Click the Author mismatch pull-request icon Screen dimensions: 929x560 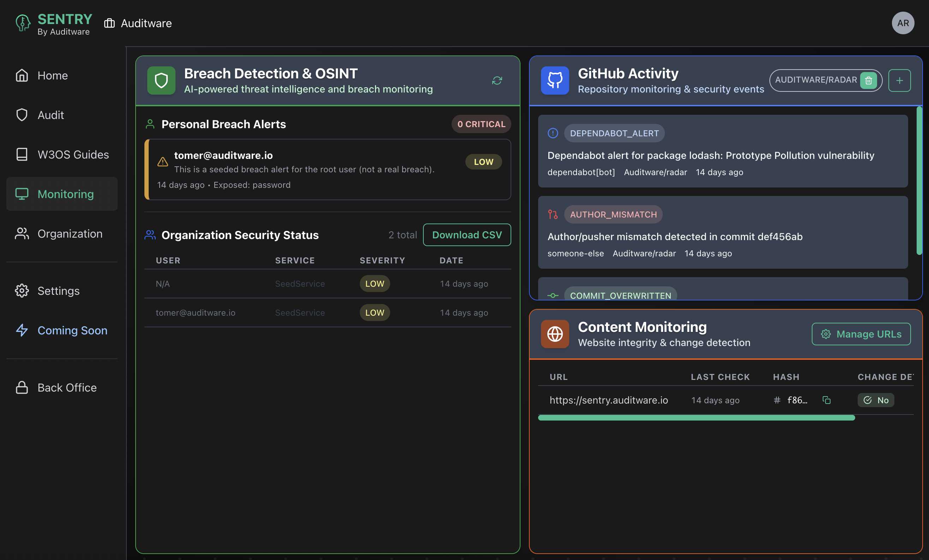pos(553,214)
